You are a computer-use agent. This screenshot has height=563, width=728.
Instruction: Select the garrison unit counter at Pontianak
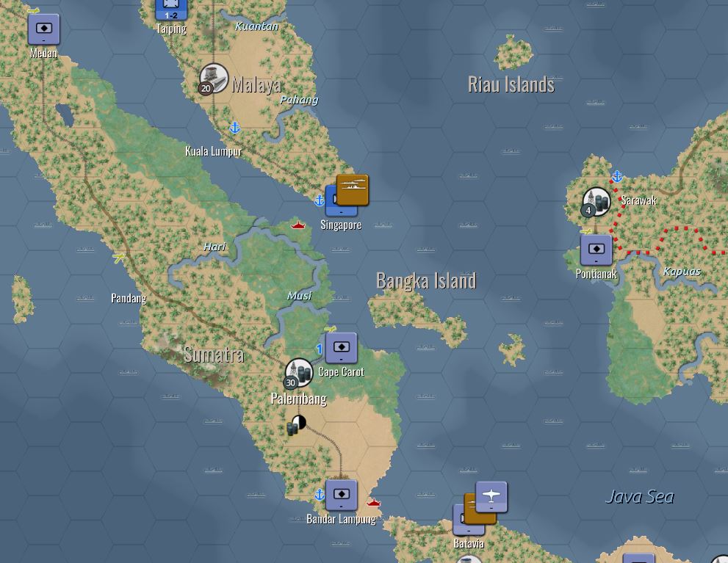[x=597, y=250]
